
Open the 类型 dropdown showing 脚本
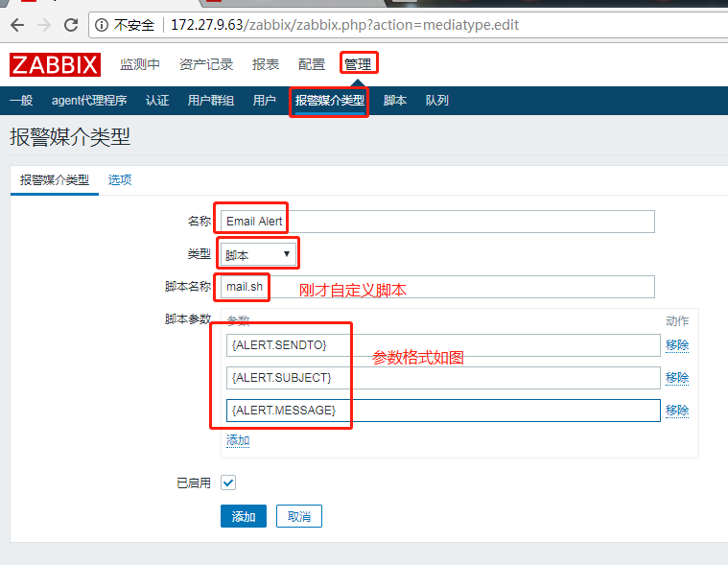258,254
